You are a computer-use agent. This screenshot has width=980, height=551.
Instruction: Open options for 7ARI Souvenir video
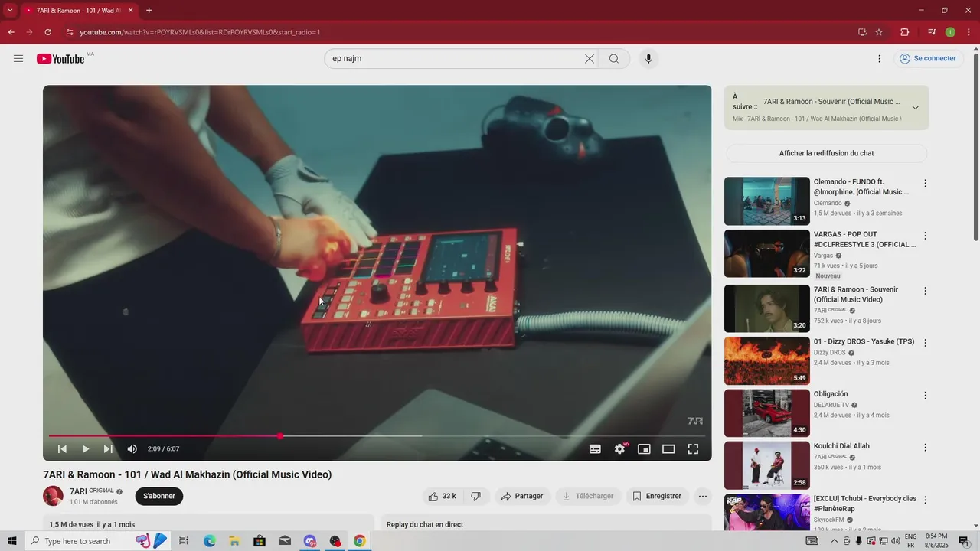coord(925,291)
